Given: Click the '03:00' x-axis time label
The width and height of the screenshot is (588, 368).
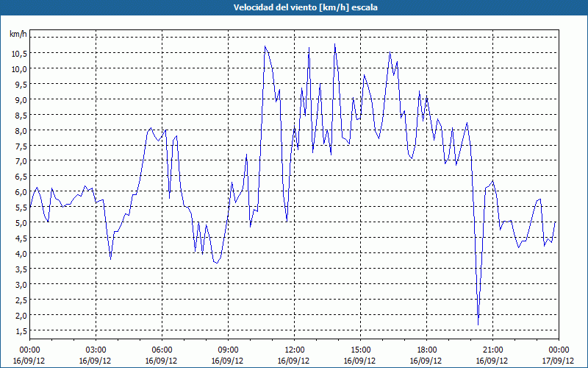Looking at the screenshot, I should [x=96, y=350].
